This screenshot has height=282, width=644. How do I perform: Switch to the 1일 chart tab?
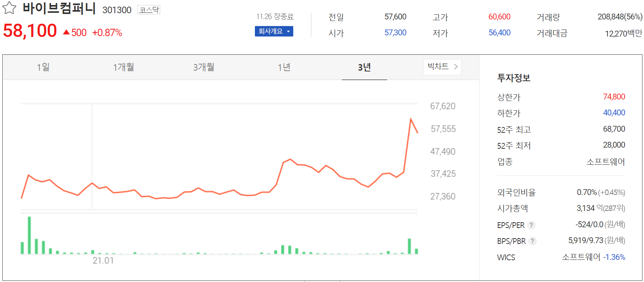[x=43, y=67]
